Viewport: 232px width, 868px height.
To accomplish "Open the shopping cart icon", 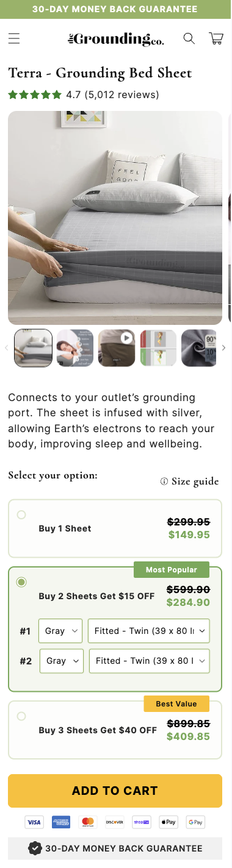I will tap(216, 39).
